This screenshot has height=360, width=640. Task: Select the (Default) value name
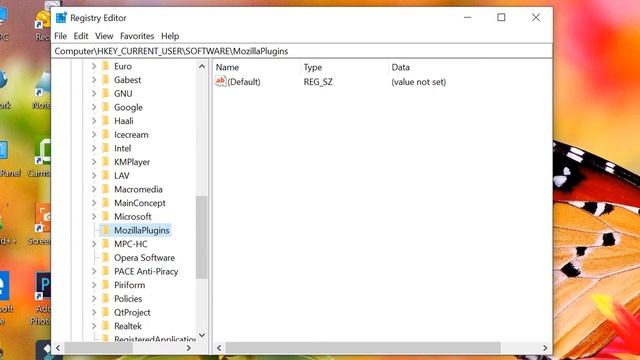[244, 82]
